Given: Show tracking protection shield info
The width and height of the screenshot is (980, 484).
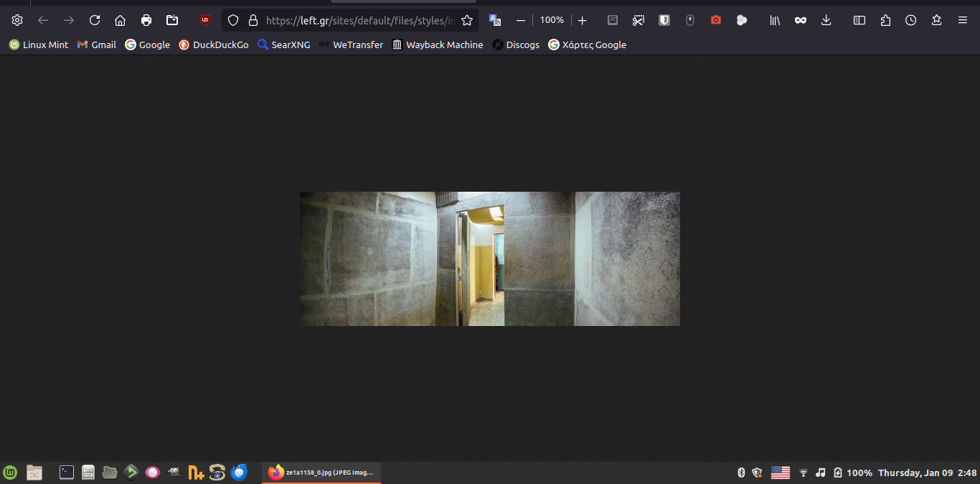Looking at the screenshot, I should click(x=233, y=20).
